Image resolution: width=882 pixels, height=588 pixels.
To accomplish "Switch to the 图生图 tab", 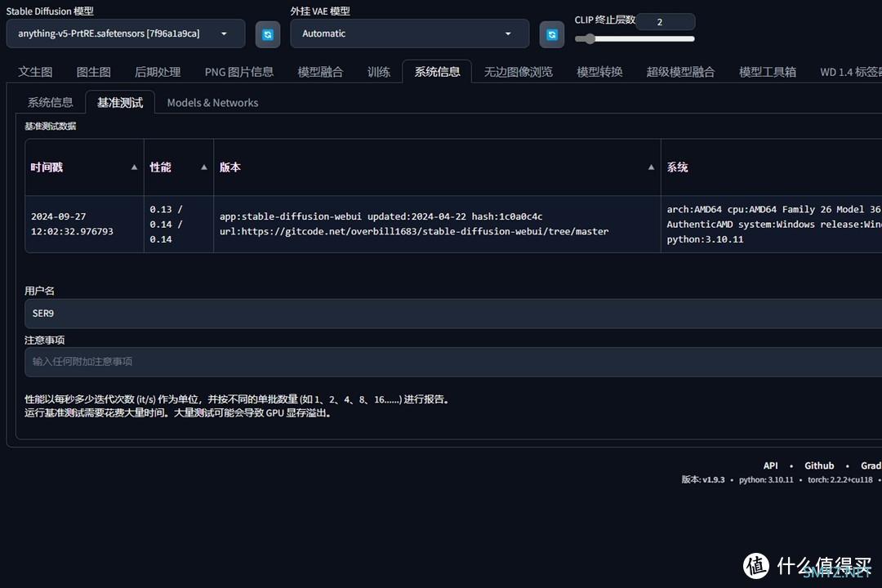I will [93, 72].
